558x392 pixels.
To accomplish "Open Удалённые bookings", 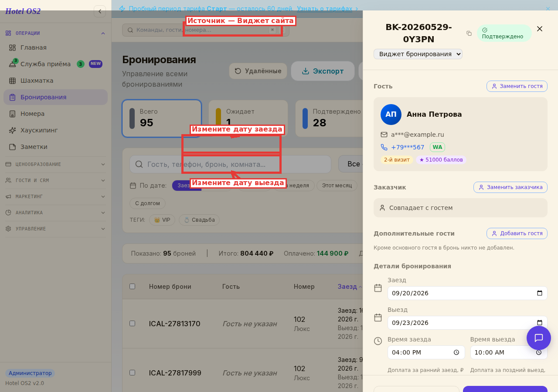I will point(258,71).
